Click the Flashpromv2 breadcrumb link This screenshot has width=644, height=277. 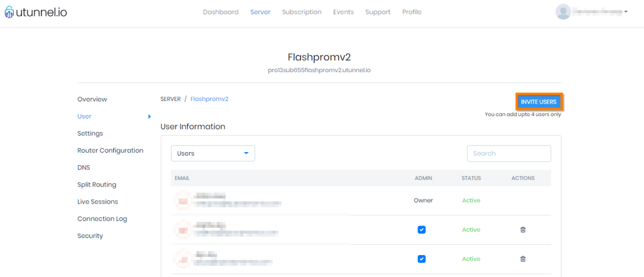(209, 99)
